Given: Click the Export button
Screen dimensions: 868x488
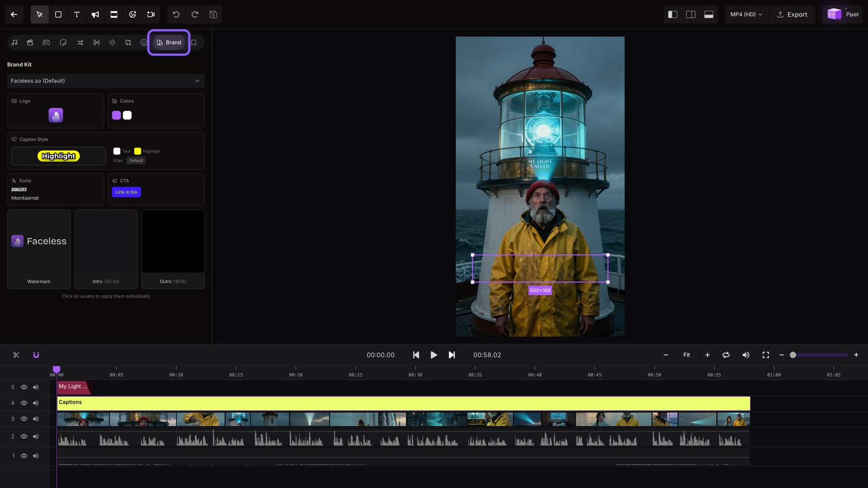Looking at the screenshot, I should pos(792,15).
